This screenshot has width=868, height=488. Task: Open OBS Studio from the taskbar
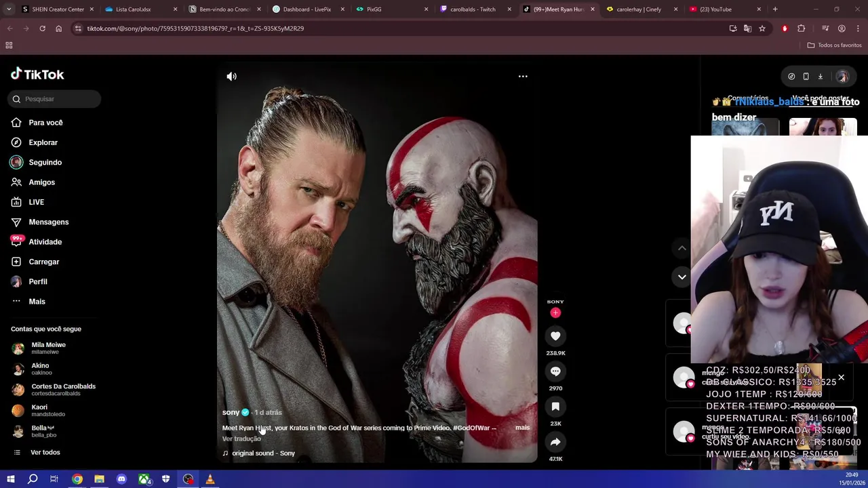click(188, 479)
